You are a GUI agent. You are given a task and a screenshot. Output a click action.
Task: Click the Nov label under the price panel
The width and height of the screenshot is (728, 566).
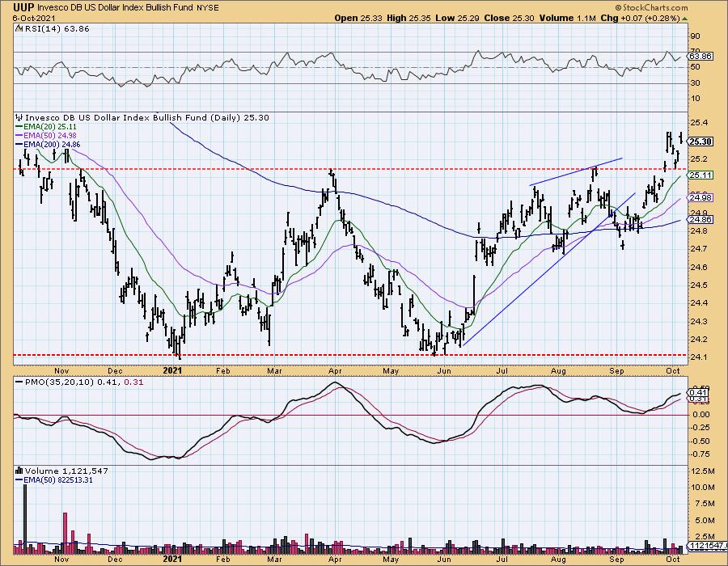coord(61,370)
